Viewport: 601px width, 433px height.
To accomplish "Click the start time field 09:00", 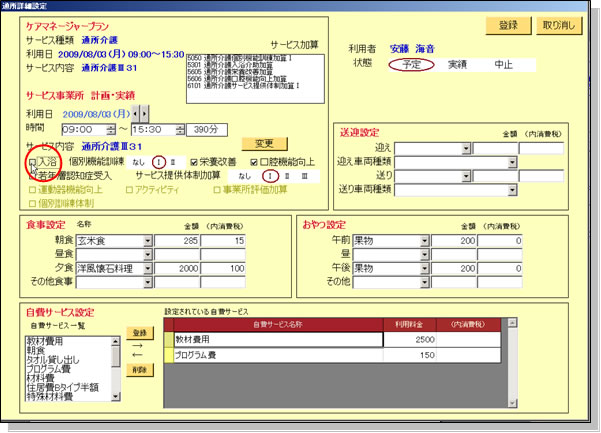I will coord(84,130).
